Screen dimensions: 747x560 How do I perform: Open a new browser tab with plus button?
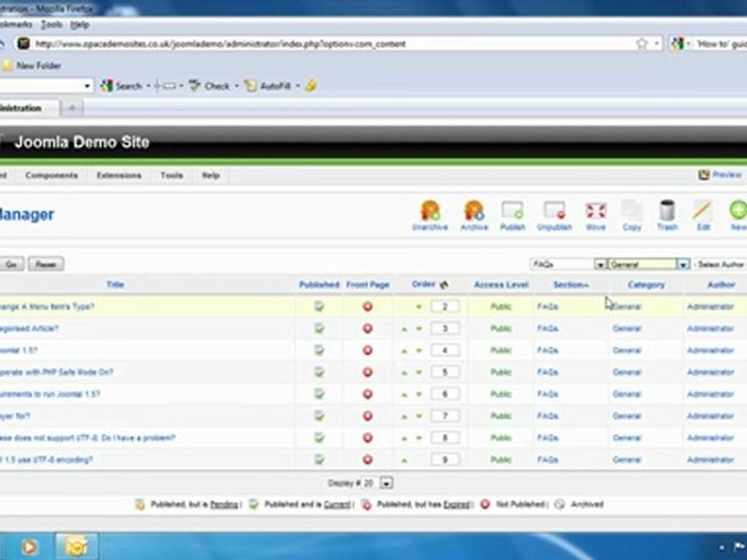coord(72,108)
